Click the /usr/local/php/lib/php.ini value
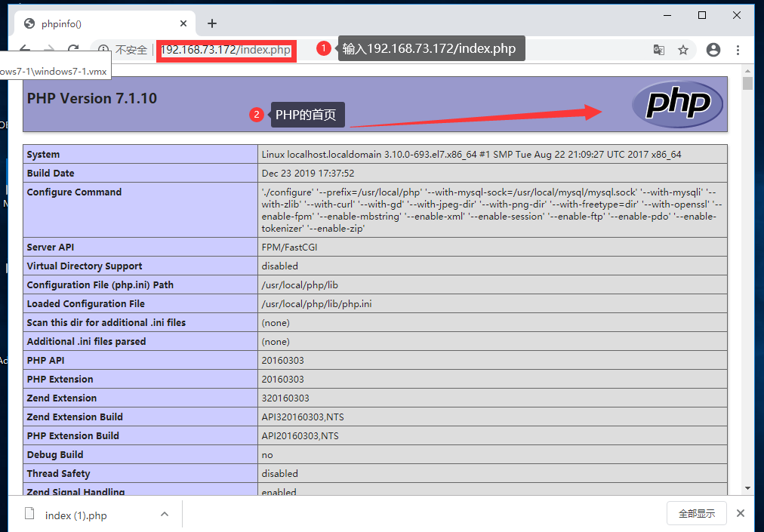 click(x=317, y=304)
